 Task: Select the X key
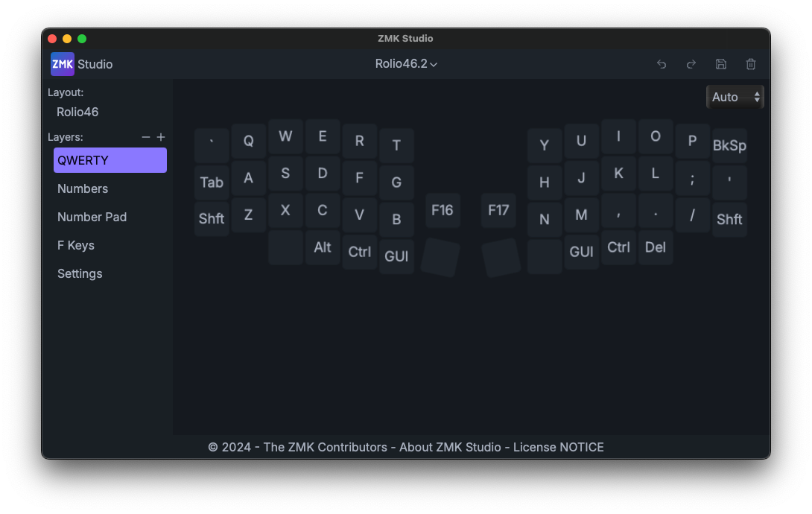click(285, 210)
